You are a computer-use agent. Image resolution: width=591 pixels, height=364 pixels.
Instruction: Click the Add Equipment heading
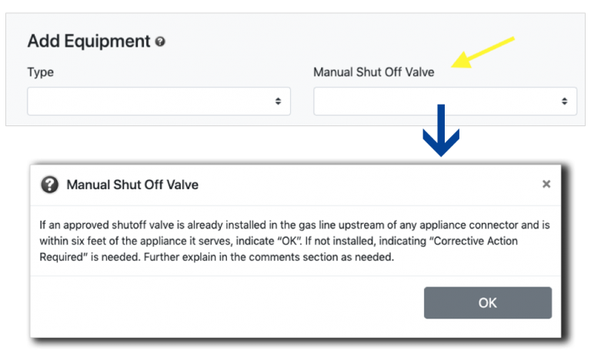[x=88, y=42]
